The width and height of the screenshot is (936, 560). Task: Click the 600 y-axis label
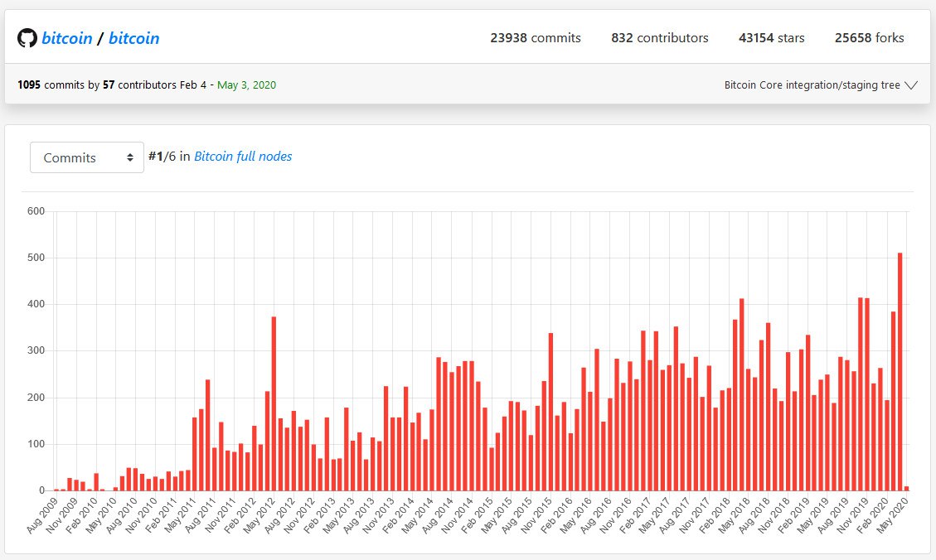pyautogui.click(x=36, y=211)
